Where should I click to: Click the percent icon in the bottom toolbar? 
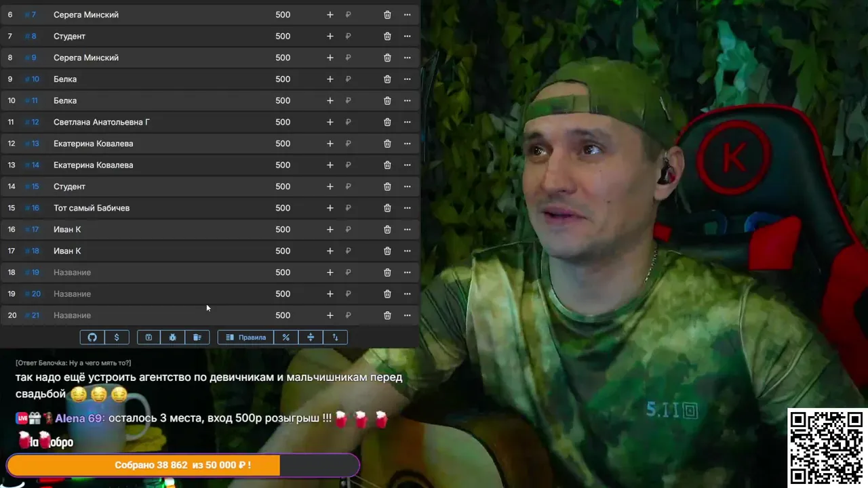click(x=286, y=337)
